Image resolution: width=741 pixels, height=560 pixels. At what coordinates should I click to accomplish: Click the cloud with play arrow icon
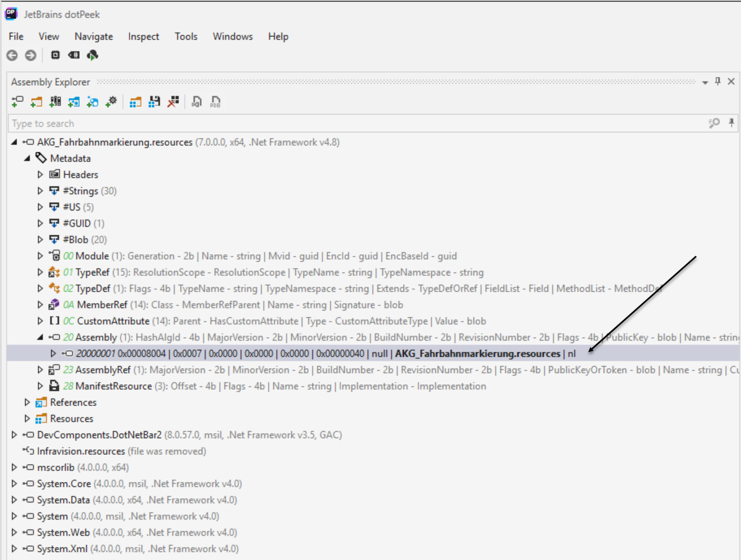[93, 55]
